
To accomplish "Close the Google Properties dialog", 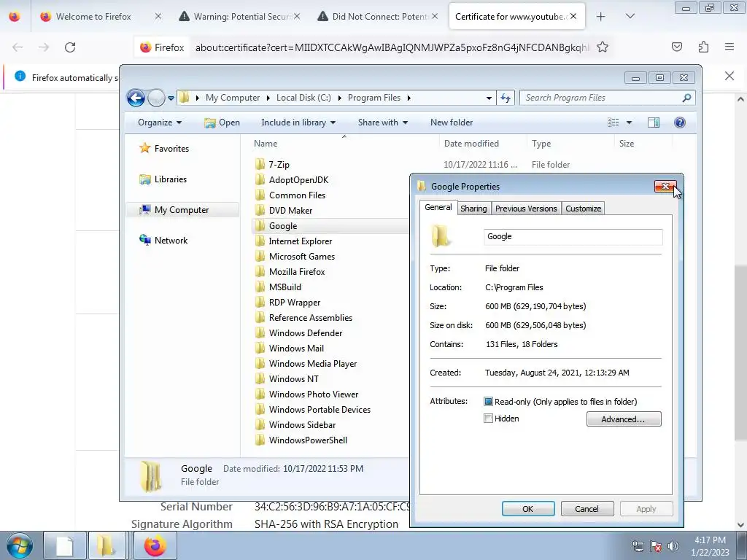I will click(665, 186).
